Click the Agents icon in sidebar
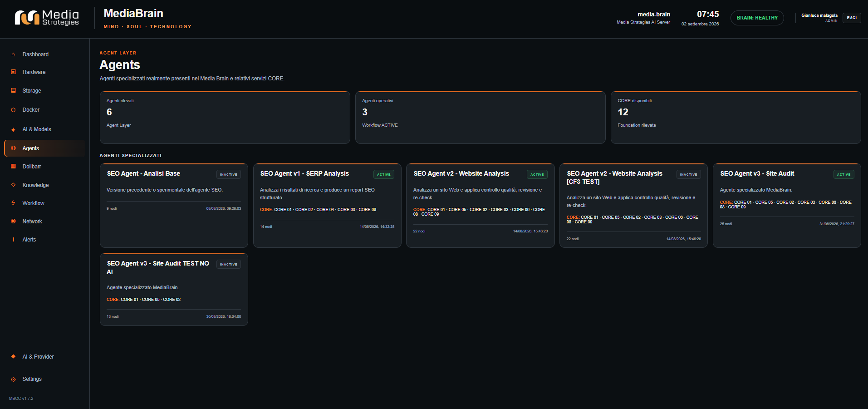Image resolution: width=868 pixels, height=409 pixels. tap(13, 148)
